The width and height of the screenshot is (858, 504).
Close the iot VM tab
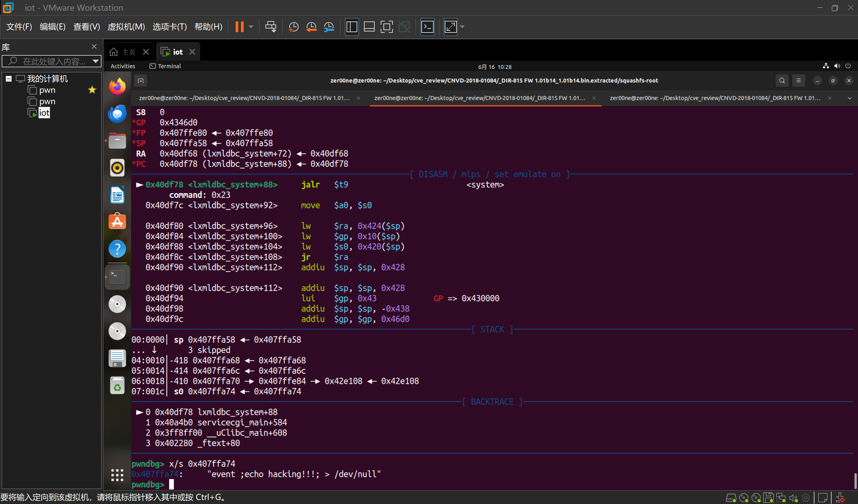pyautogui.click(x=192, y=52)
